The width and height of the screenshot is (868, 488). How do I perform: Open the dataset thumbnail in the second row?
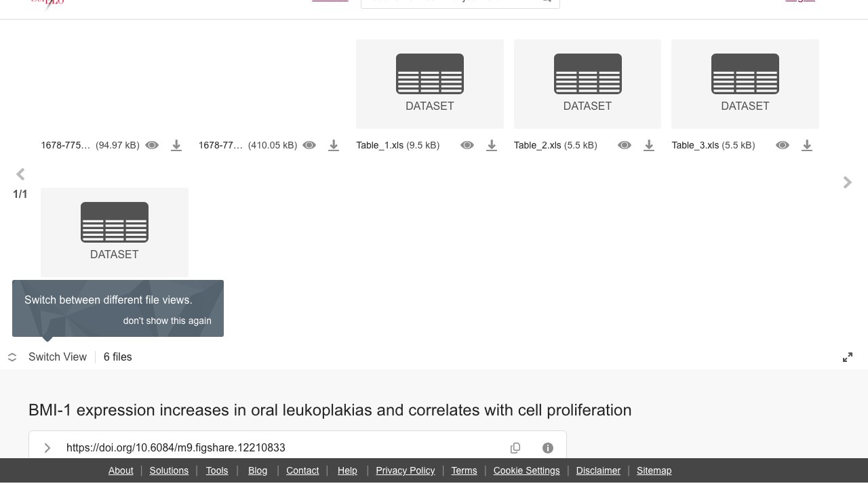115,232
